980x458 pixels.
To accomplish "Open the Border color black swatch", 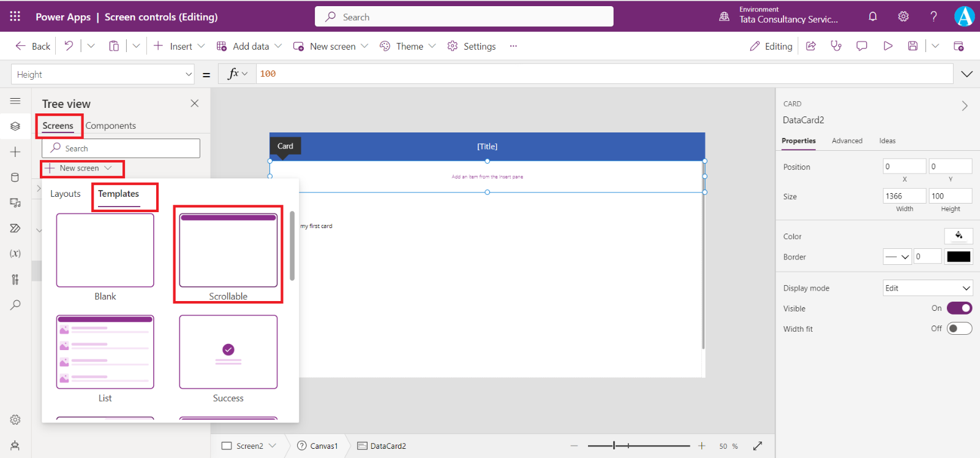I will pyautogui.click(x=959, y=257).
